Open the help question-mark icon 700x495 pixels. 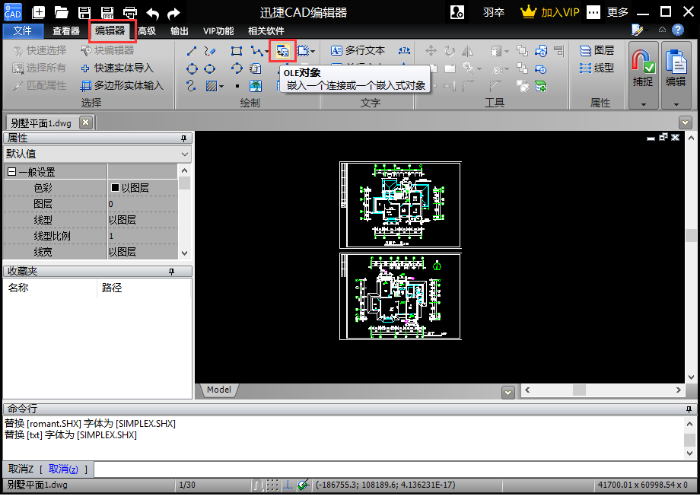678,30
